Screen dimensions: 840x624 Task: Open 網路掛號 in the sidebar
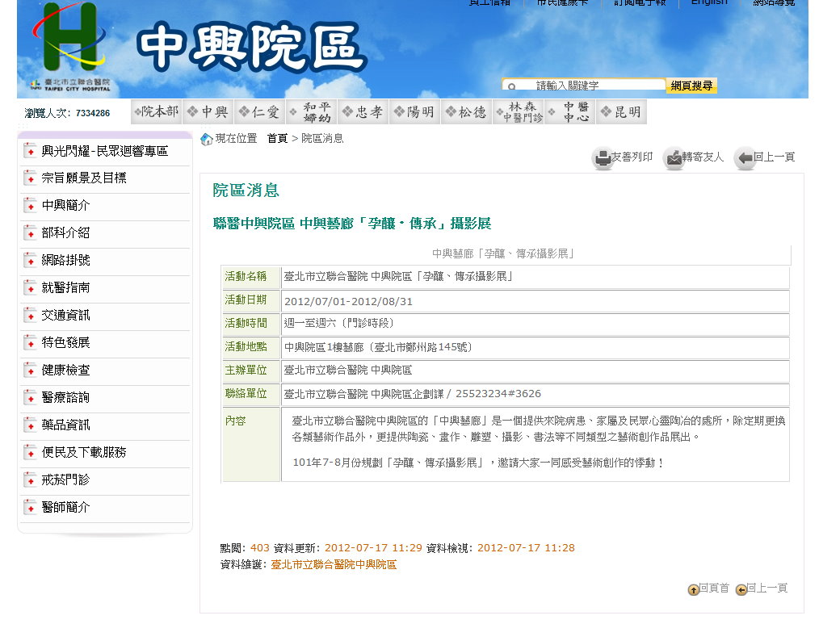click(66, 260)
